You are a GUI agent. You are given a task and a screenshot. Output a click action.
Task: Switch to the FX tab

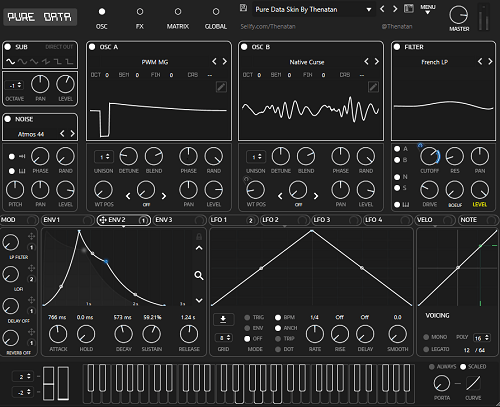pyautogui.click(x=140, y=19)
